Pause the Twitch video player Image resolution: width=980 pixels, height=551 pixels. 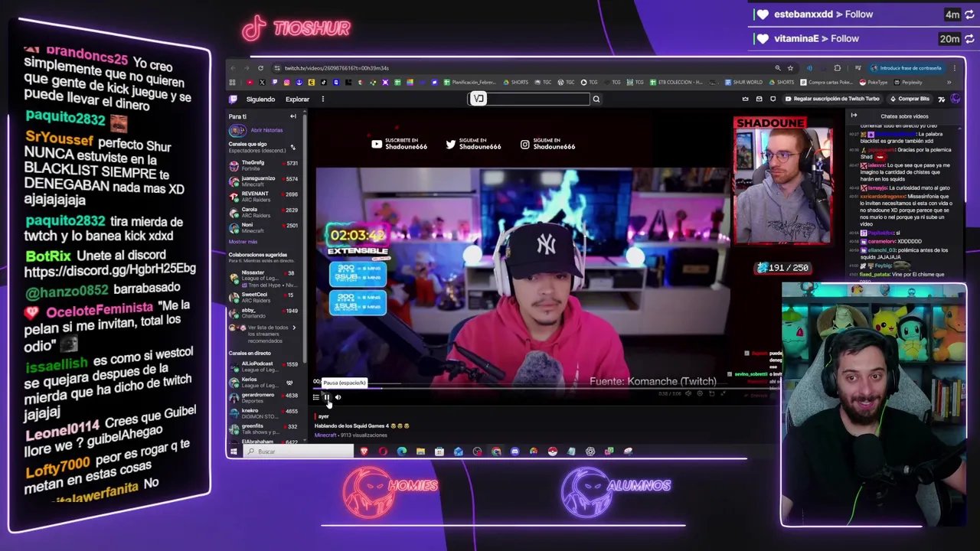(326, 396)
